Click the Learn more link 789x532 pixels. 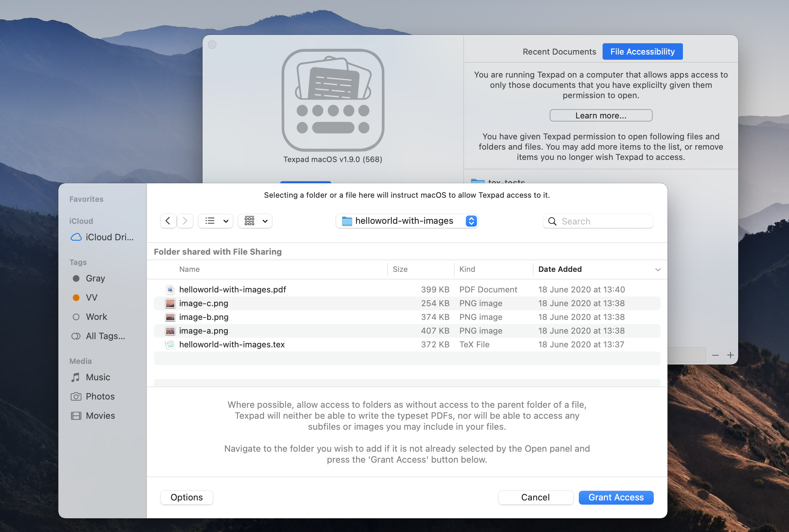pos(600,116)
